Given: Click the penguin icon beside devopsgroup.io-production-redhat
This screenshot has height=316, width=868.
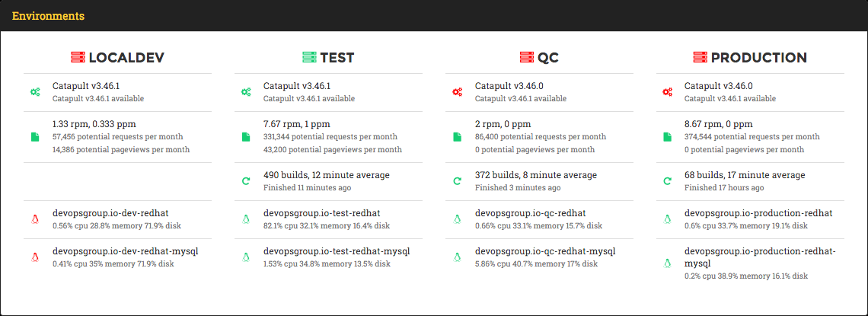Looking at the screenshot, I should coord(668,219).
